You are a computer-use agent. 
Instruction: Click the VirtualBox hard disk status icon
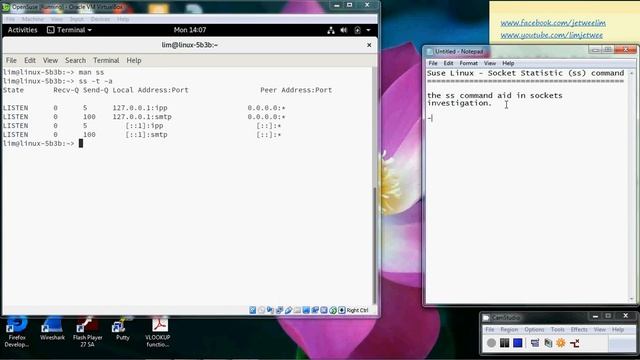tap(253, 310)
